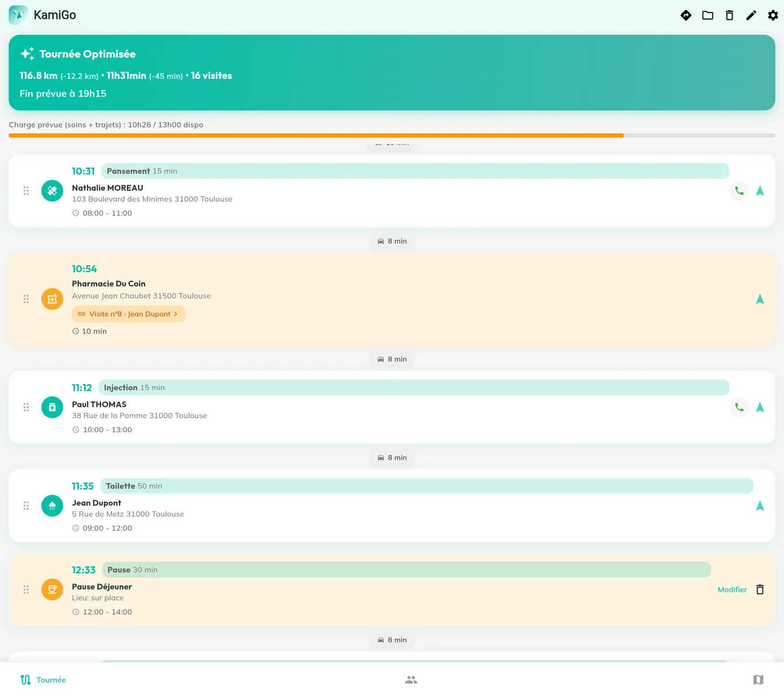
Task: Click drag handle on Paul THOMAS card
Action: click(x=26, y=408)
